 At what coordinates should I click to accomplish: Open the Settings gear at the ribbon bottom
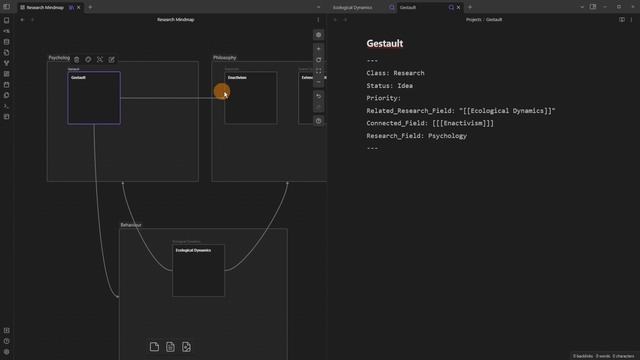point(7,352)
